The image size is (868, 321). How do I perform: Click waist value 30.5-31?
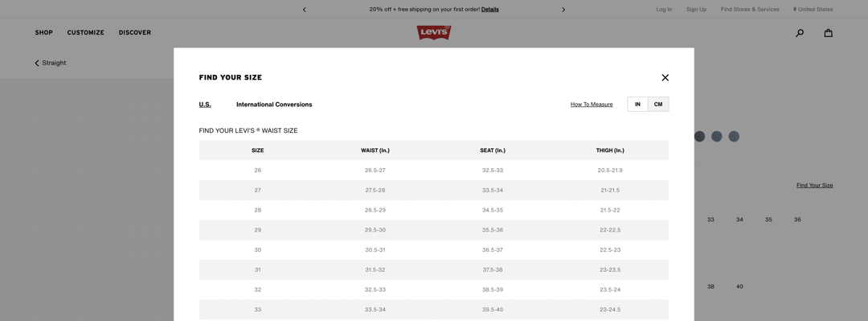pyautogui.click(x=375, y=250)
